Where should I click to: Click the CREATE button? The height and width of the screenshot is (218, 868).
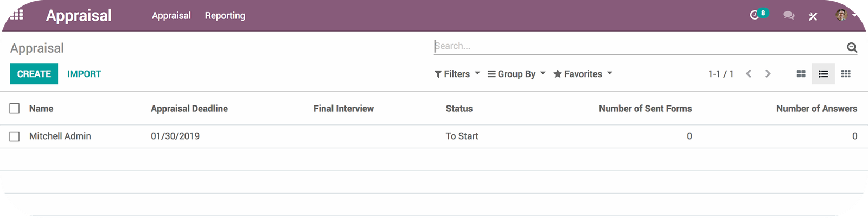point(34,74)
